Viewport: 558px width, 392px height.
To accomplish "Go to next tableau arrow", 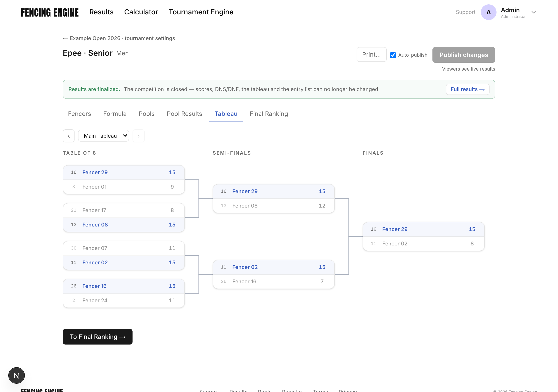I will click(x=139, y=136).
